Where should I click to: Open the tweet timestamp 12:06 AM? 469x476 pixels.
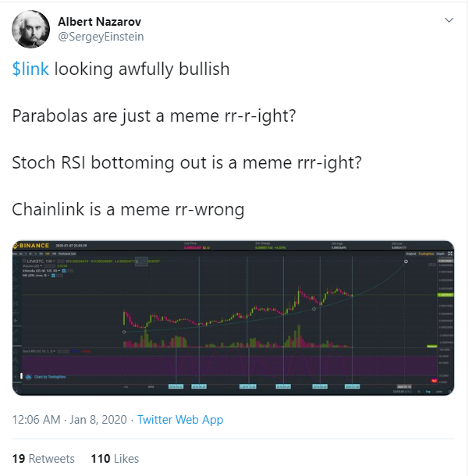(36, 420)
